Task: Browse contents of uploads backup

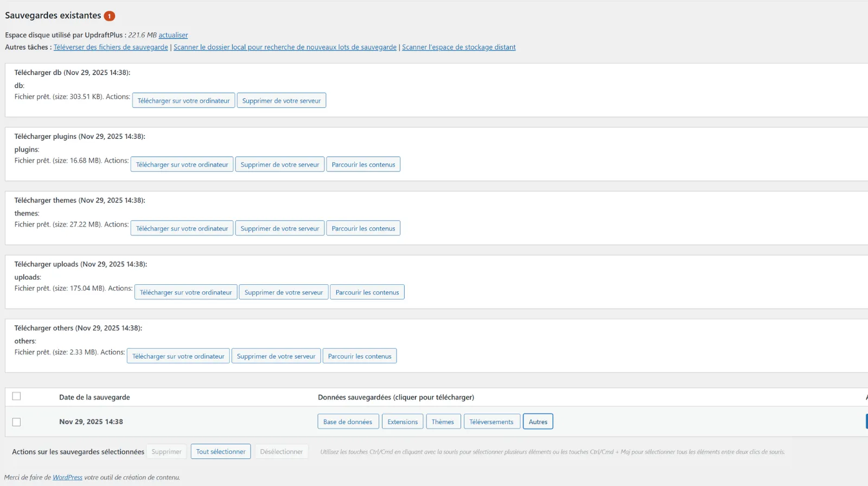Action: click(367, 292)
